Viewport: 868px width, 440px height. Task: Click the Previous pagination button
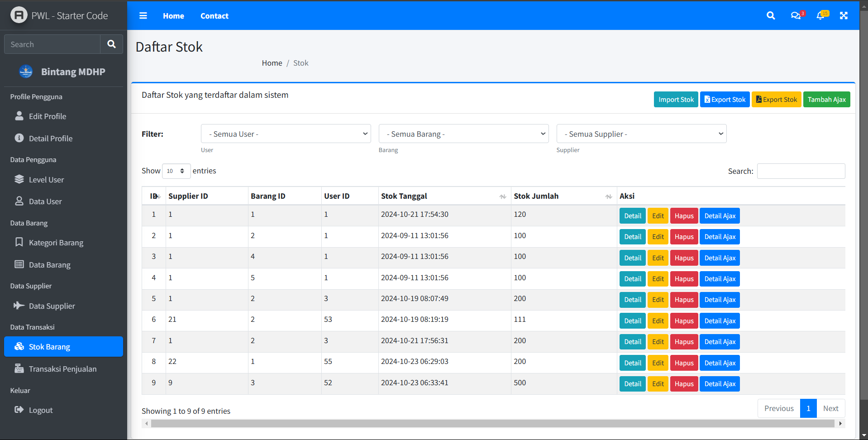779,408
